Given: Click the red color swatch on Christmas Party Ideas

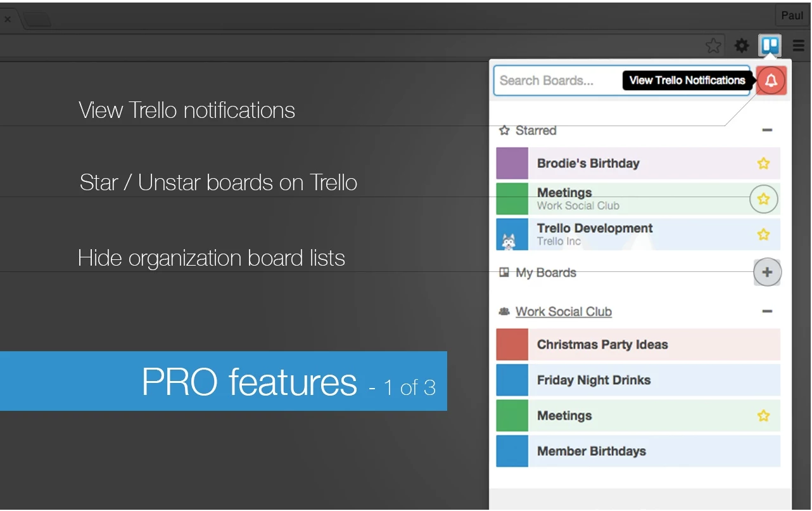Looking at the screenshot, I should pyautogui.click(x=512, y=344).
